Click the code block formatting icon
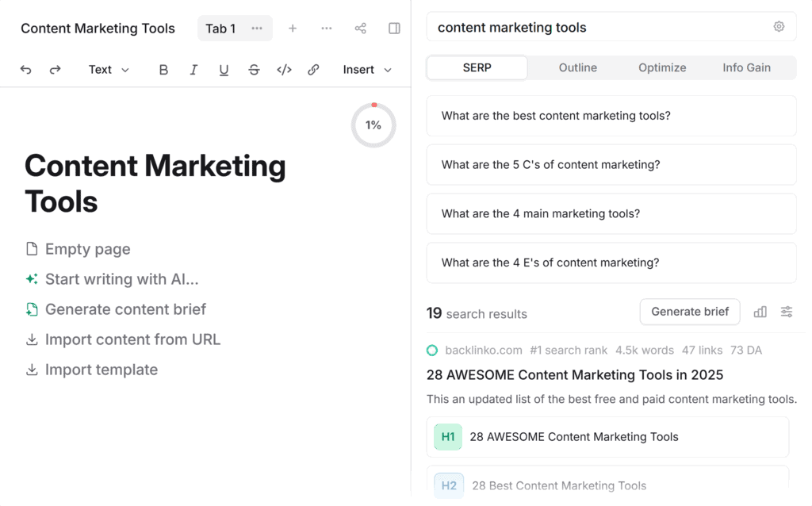 [284, 70]
